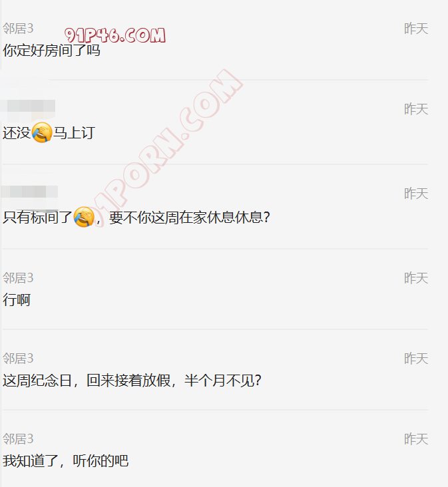
Task: Click 昨天 timestamp next to 还没 message
Action: [x=416, y=109]
